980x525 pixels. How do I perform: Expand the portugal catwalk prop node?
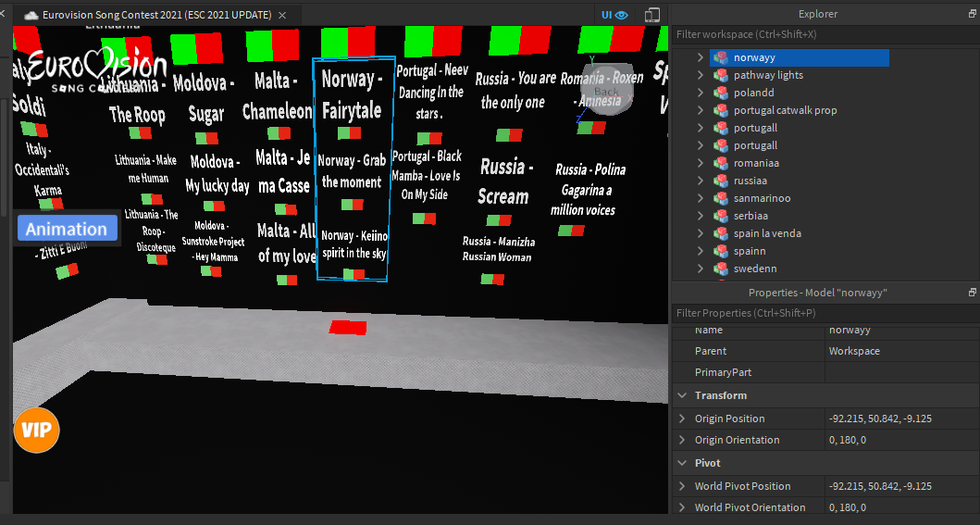point(701,110)
